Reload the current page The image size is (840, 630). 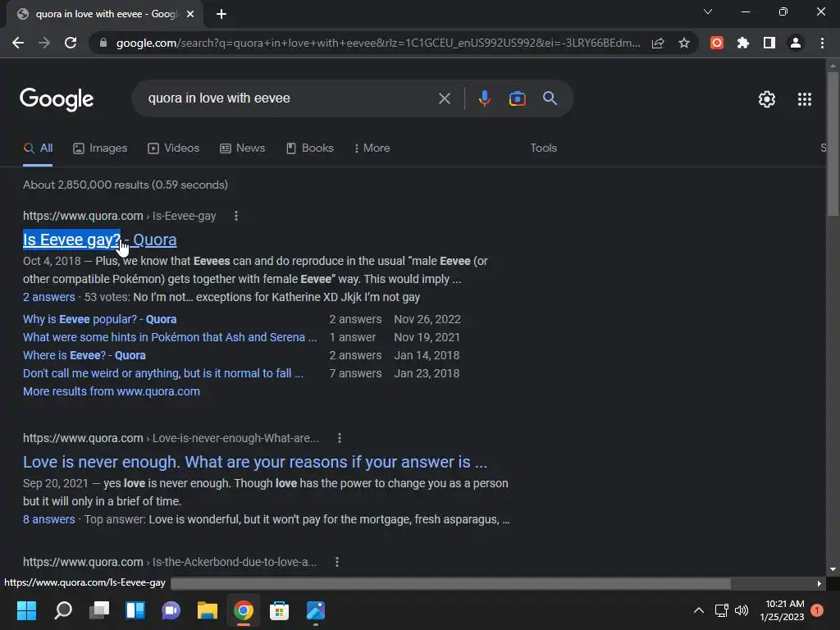click(71, 43)
